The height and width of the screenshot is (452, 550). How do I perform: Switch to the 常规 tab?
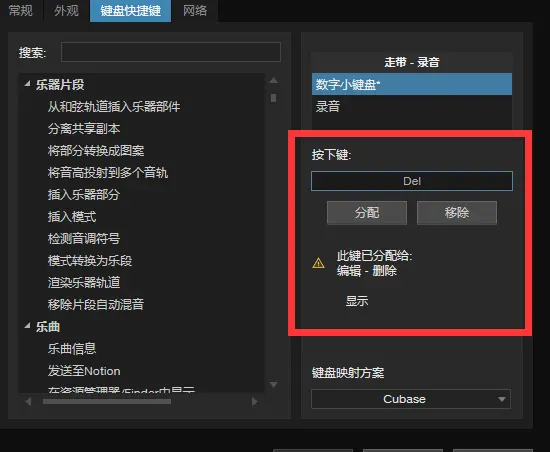(21, 11)
